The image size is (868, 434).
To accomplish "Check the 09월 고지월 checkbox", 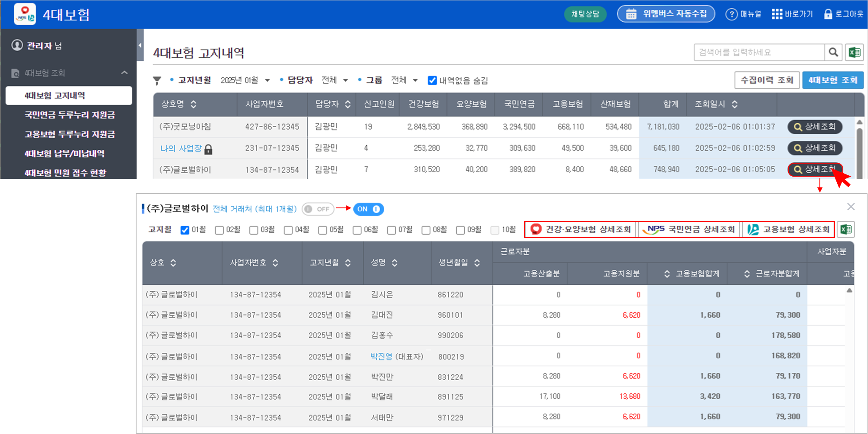I will click(460, 230).
